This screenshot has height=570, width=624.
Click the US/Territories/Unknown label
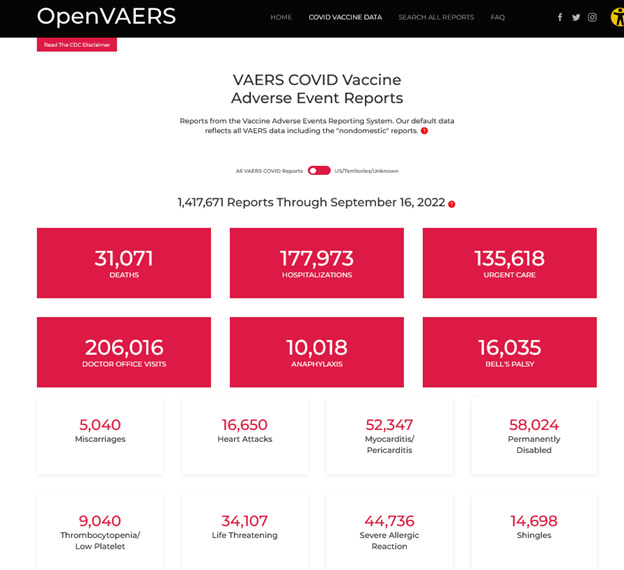click(367, 171)
